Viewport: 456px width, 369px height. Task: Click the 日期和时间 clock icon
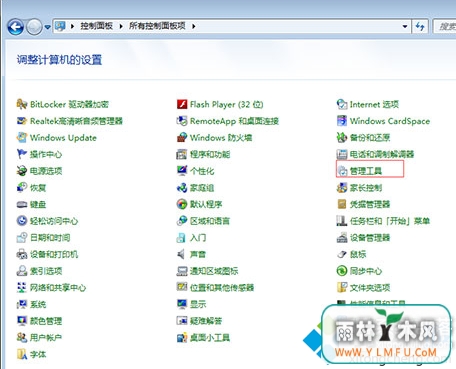coord(22,238)
